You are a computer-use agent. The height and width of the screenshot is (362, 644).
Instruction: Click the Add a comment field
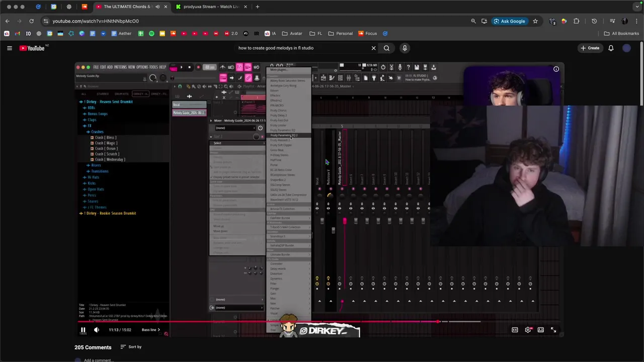(98, 360)
